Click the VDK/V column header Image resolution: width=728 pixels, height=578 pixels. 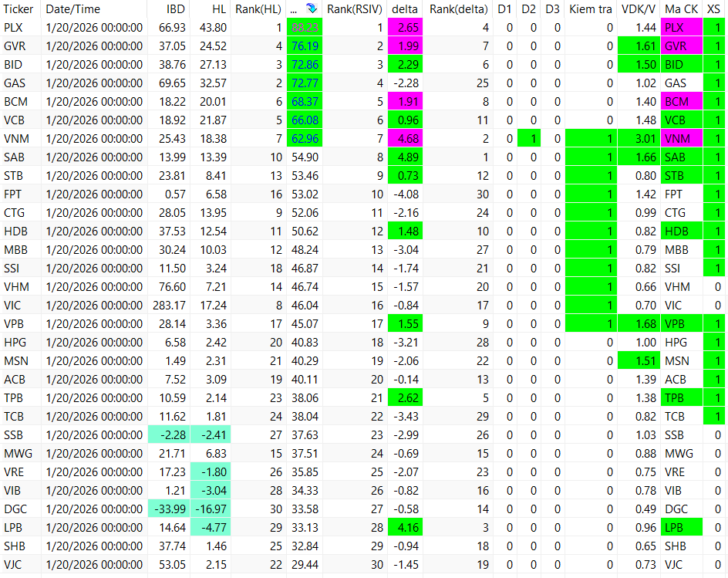[639, 8]
